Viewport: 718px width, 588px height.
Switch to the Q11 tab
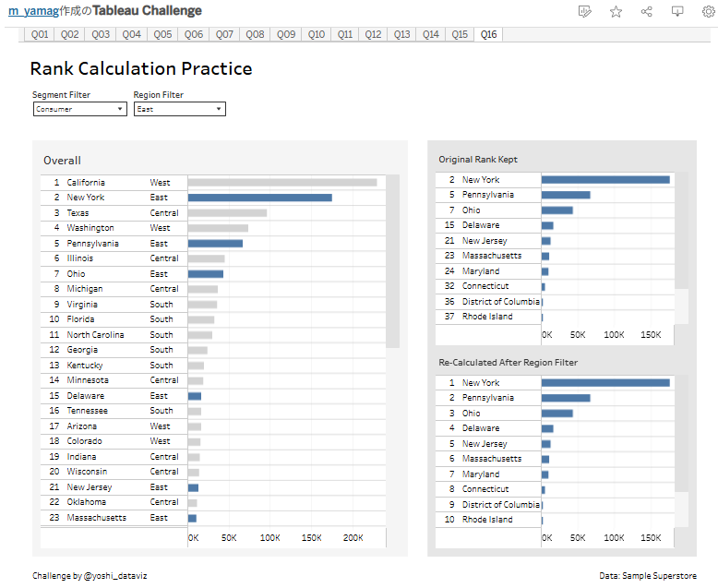[x=345, y=34]
